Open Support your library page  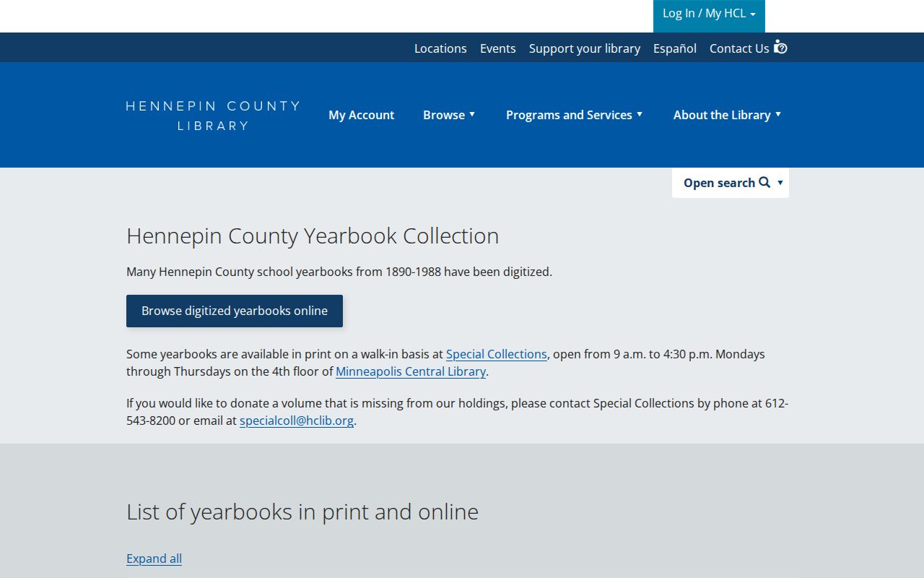[x=585, y=48]
